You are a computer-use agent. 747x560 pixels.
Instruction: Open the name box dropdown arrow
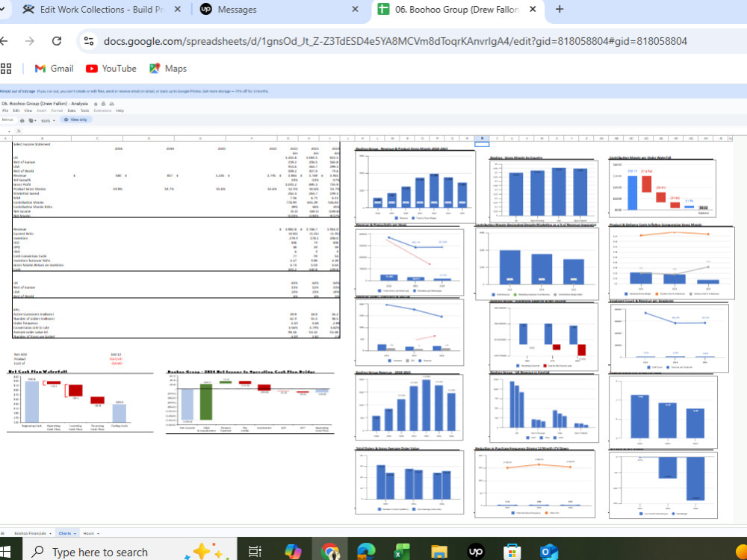9,132
